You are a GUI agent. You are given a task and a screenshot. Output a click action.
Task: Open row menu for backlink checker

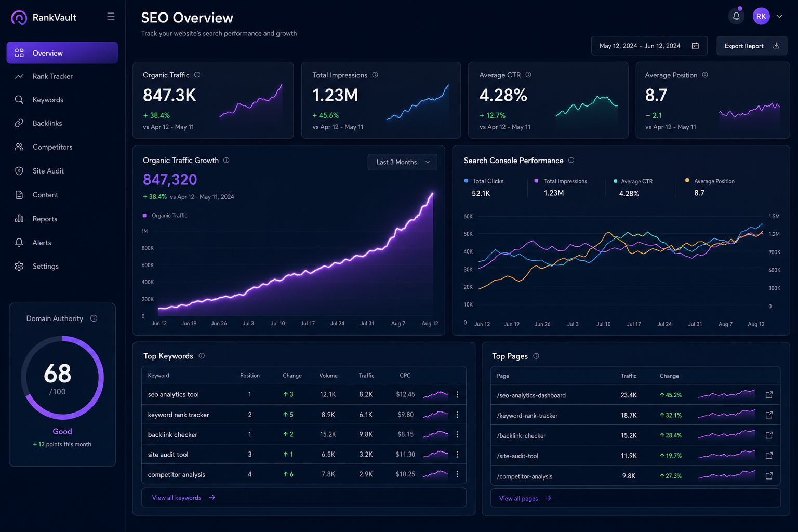click(x=457, y=434)
